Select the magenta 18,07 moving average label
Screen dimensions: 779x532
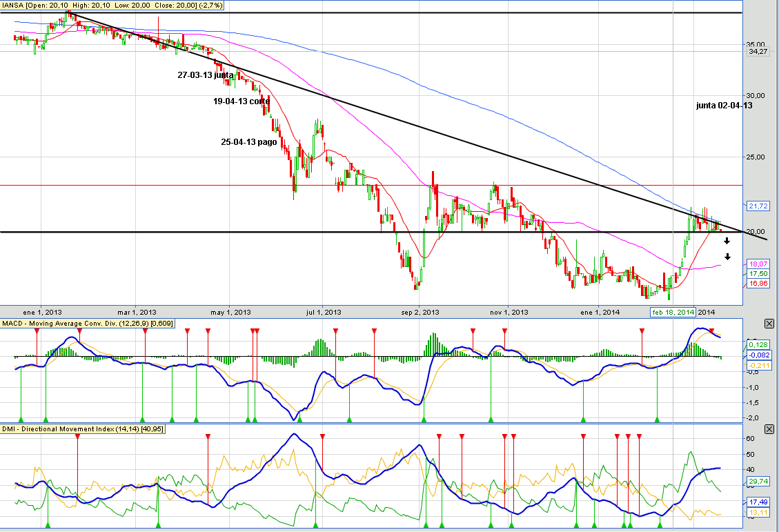point(758,264)
